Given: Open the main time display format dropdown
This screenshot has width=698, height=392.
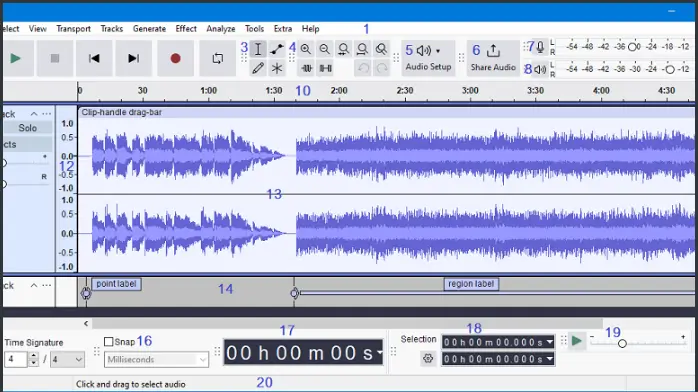Looking at the screenshot, I should [379, 352].
